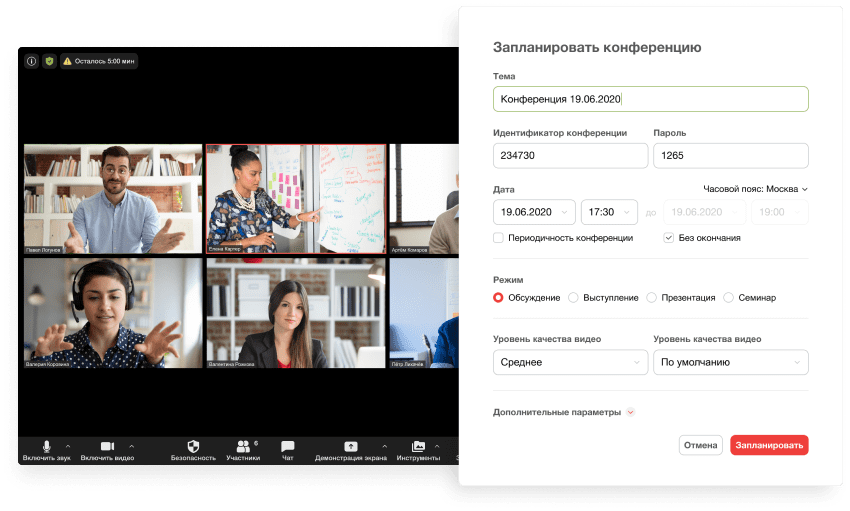Click the Запланировать конференцию dialog title
The image size is (850, 511).
tap(597, 48)
